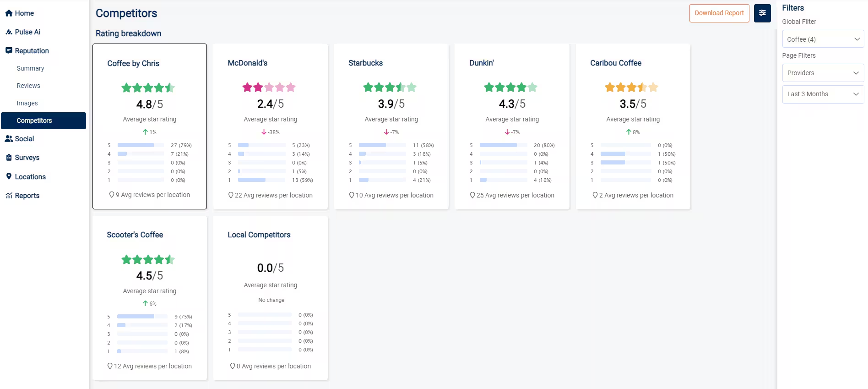Click Coffee by Chris star rating icons
This screenshot has height=389, width=868.
click(x=148, y=88)
